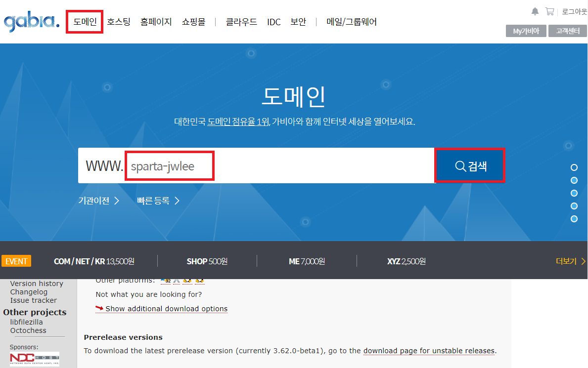Open the 도메인 점유율 1위 link
Image resolution: width=588 pixels, height=368 pixels.
click(238, 122)
